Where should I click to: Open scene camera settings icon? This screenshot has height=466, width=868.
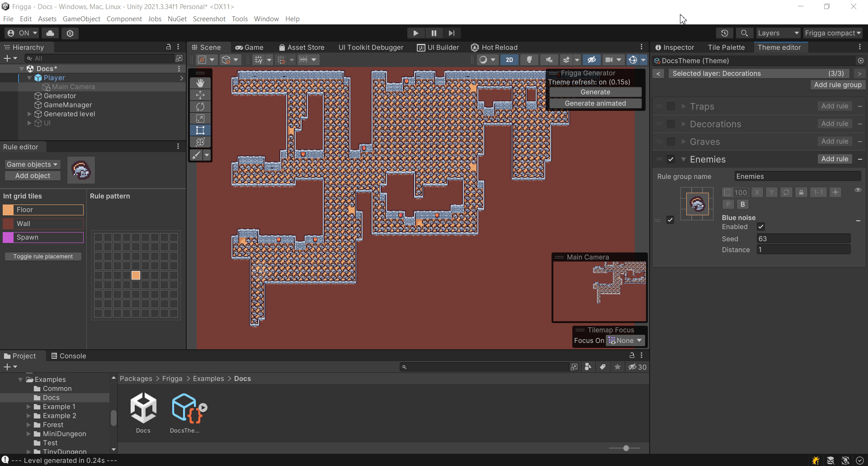609,60
